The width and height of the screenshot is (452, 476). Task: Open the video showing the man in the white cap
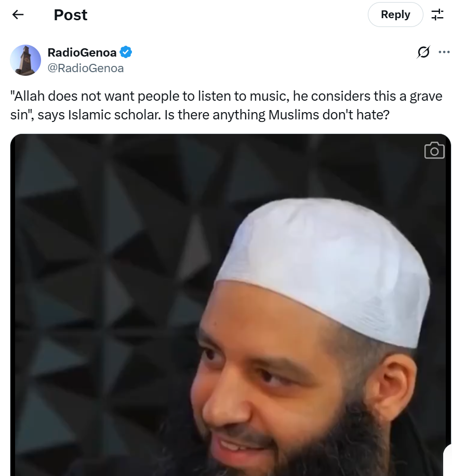[x=231, y=305]
